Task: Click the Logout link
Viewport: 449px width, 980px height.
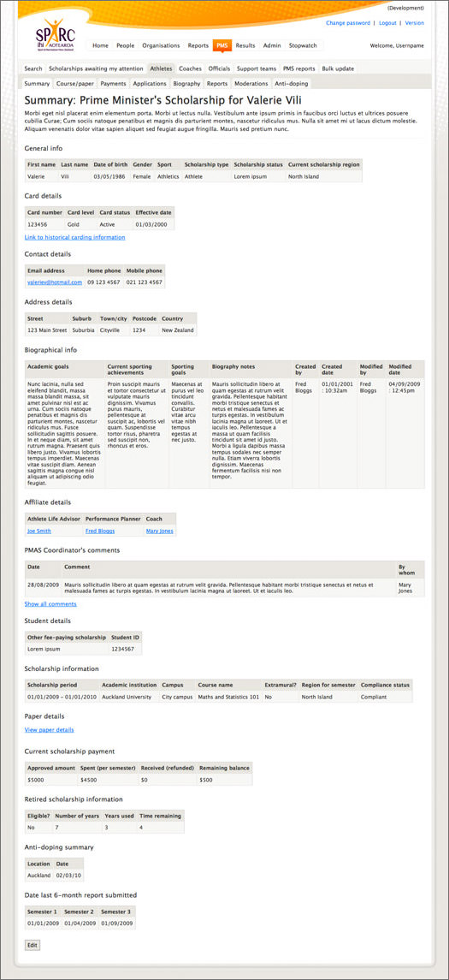Action: (x=387, y=22)
